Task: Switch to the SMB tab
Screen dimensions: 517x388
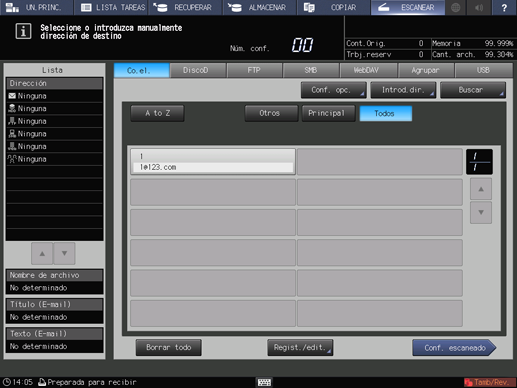Action: tap(311, 70)
